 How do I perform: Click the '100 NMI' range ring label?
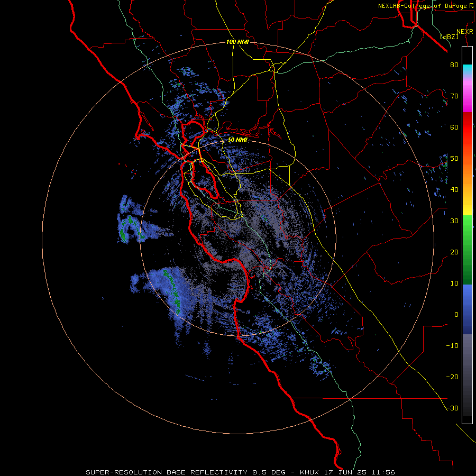(237, 42)
